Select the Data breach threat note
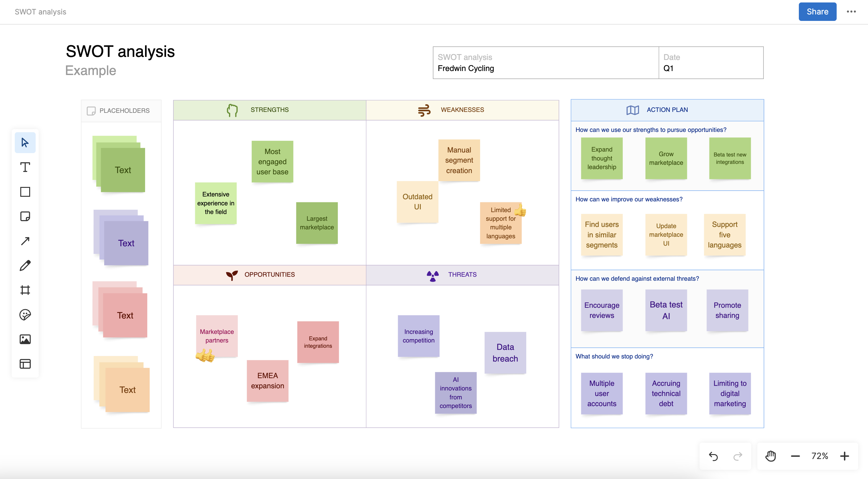 (505, 353)
